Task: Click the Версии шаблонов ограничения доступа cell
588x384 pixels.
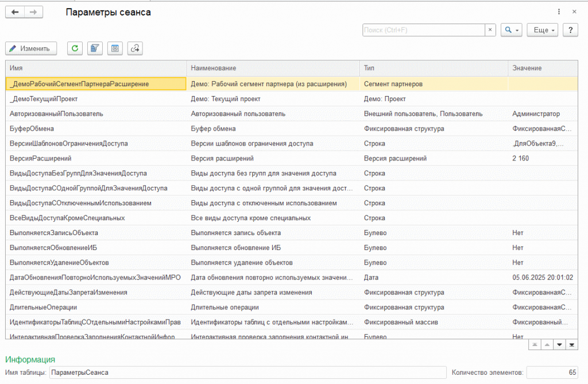Action: (x=273, y=143)
